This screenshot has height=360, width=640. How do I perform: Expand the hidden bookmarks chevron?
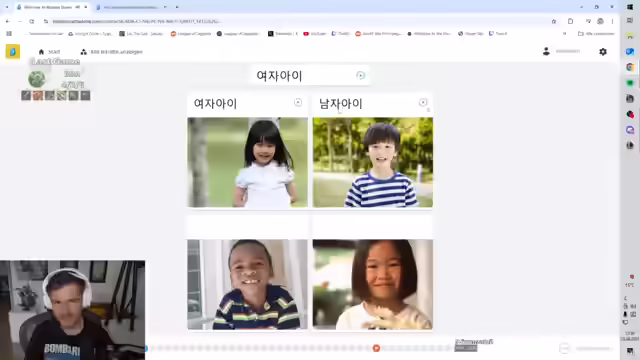[x=564, y=33]
